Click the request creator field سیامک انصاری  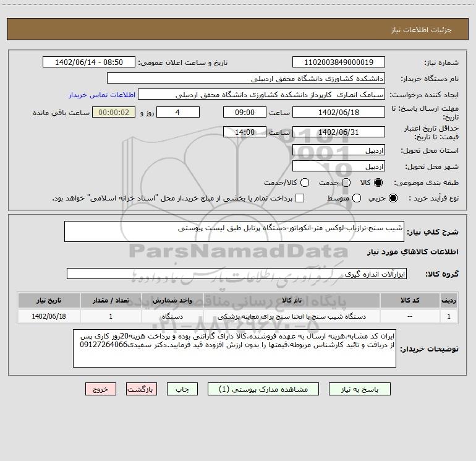tap(261, 95)
